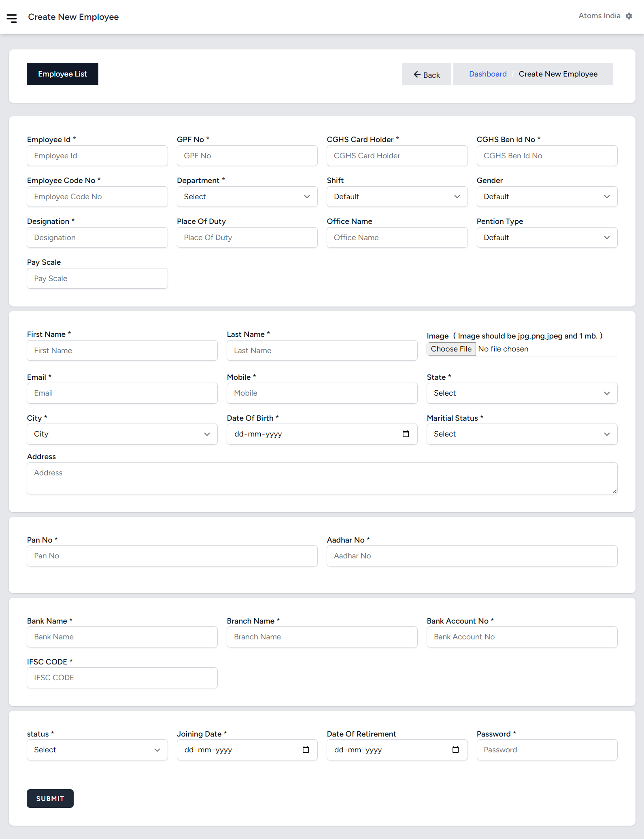Click Choose File to upload image
Screen dimensions: 644x839
451,349
